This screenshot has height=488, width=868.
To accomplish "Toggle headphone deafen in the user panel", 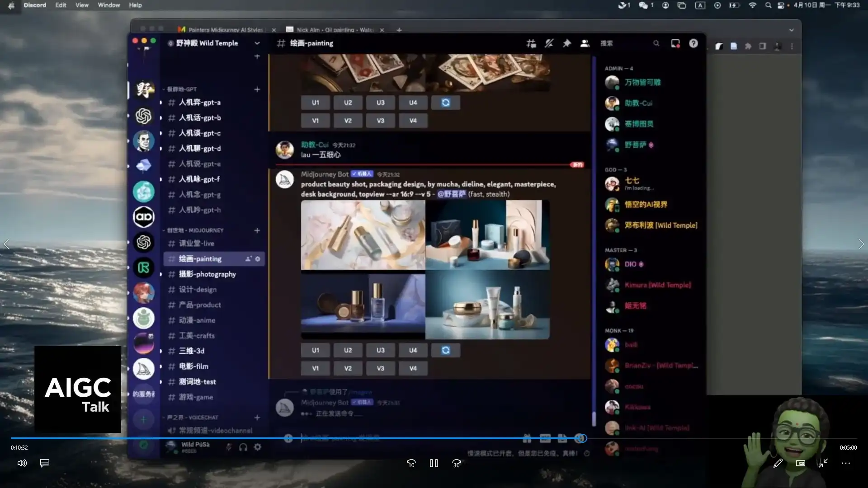I will click(243, 447).
